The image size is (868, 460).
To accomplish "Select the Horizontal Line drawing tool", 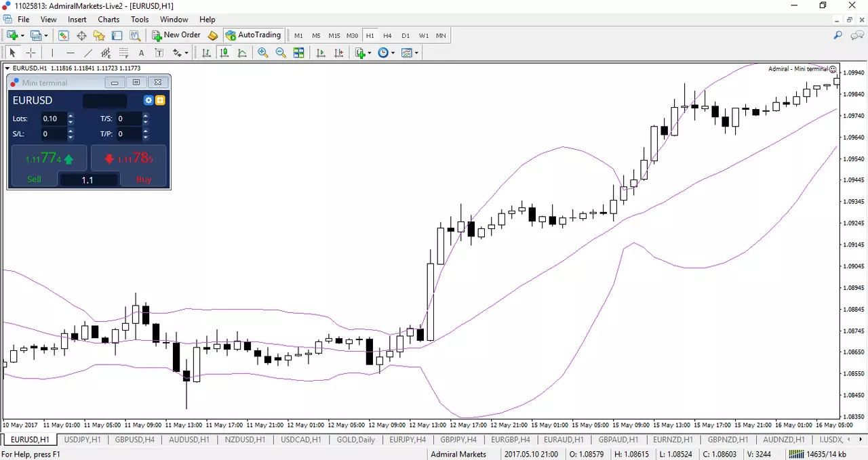I will 70,53.
